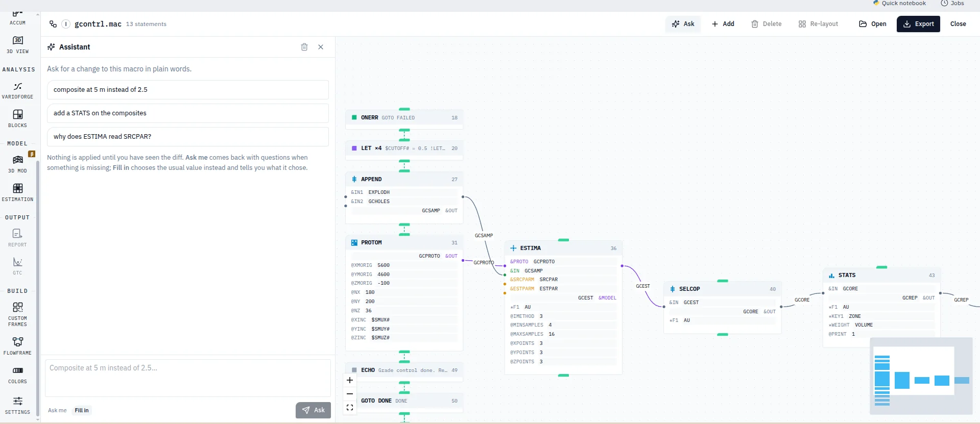Zoom out on the macro canvas
980x424 pixels.
click(x=350, y=394)
